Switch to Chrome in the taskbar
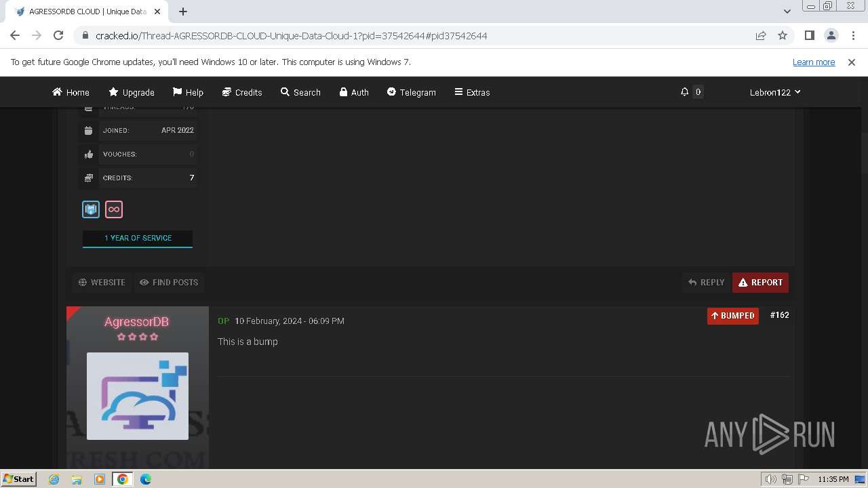This screenshot has width=868, height=488. coord(123,479)
